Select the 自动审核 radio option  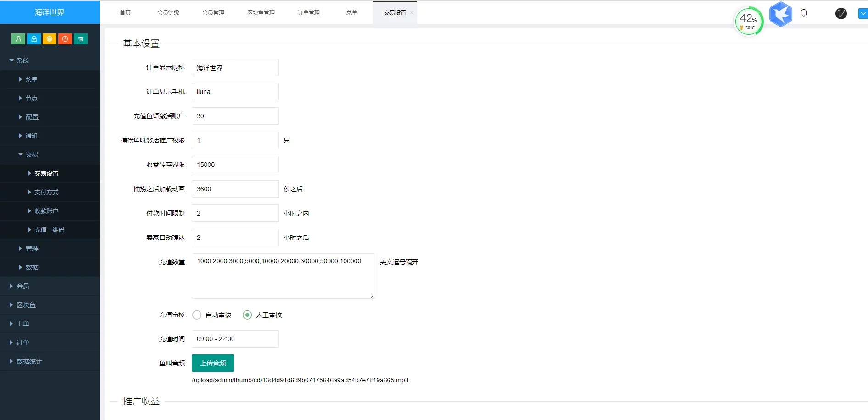click(x=197, y=315)
